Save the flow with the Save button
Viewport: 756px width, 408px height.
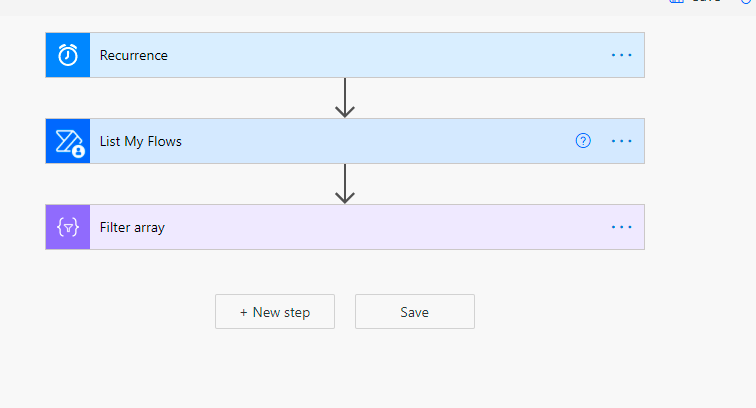[415, 312]
